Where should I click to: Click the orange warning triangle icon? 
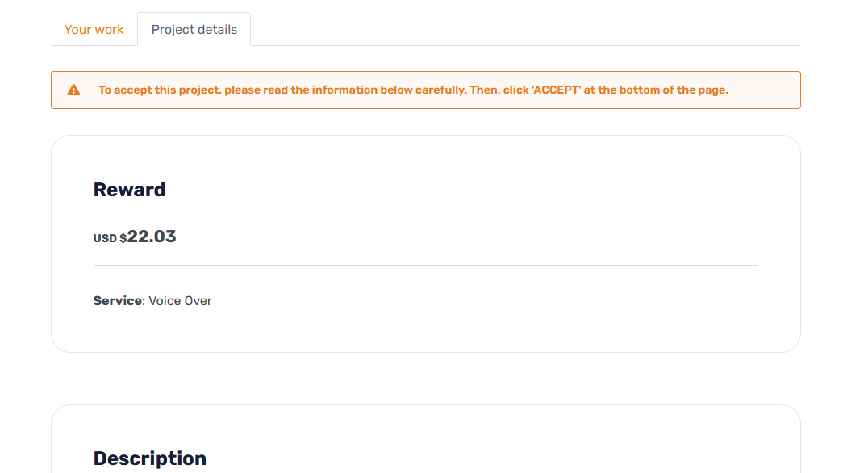click(x=73, y=90)
